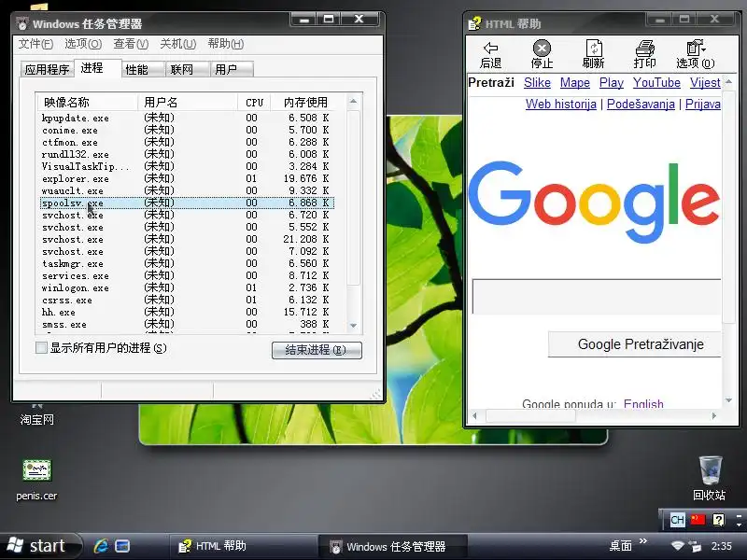Click the Refresh icon in HTML Help
This screenshot has height=560, width=747.
(x=594, y=49)
